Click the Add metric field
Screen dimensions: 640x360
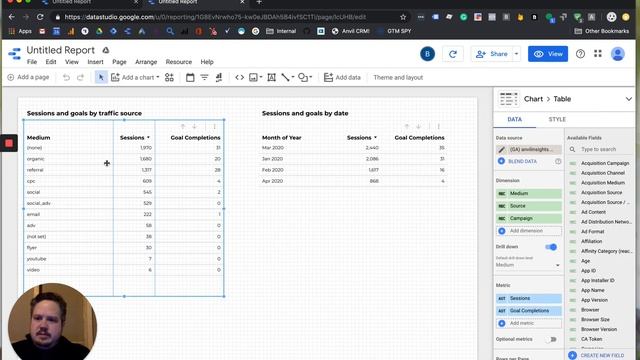tap(529, 323)
